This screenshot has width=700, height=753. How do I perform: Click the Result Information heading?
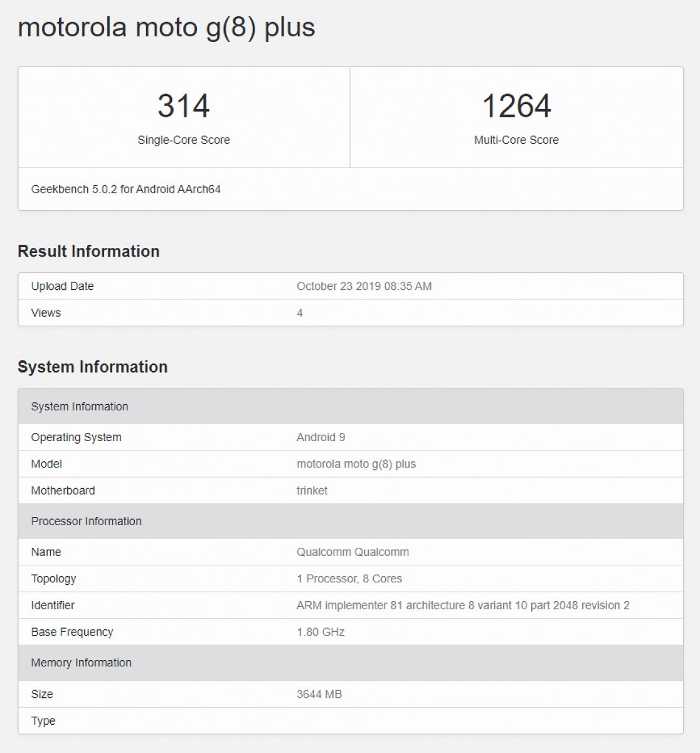click(x=88, y=252)
